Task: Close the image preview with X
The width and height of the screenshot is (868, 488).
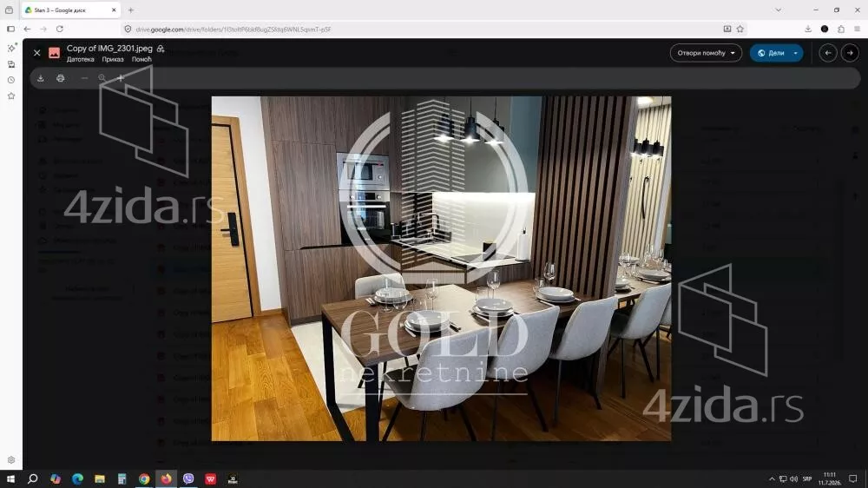Action: point(36,53)
